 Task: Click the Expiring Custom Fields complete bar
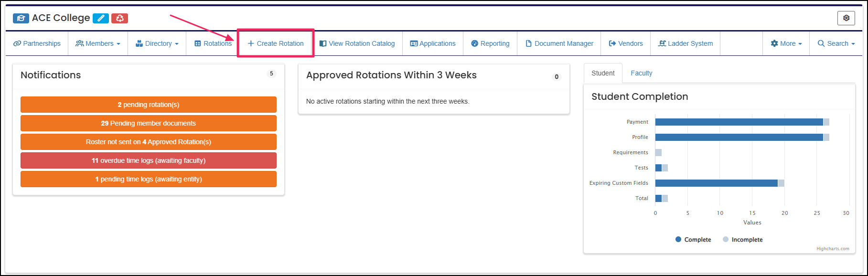[x=717, y=183]
